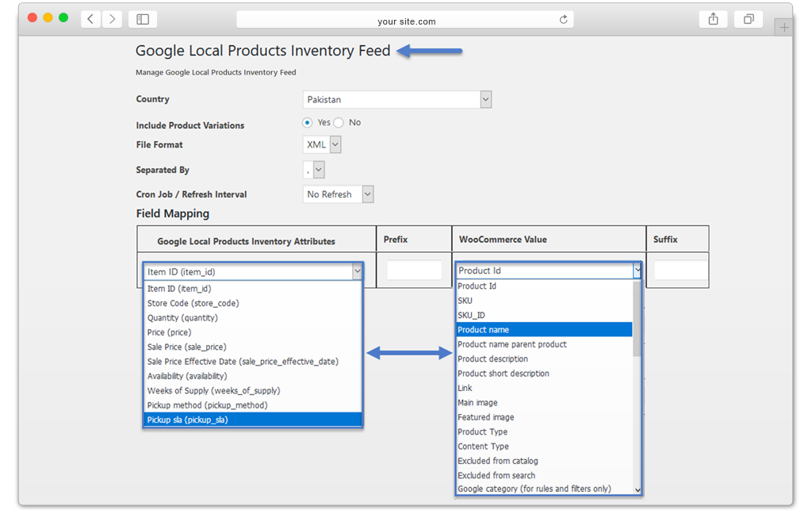
Task: Open the Cron Job No Refresh dropdown
Action: [338, 194]
